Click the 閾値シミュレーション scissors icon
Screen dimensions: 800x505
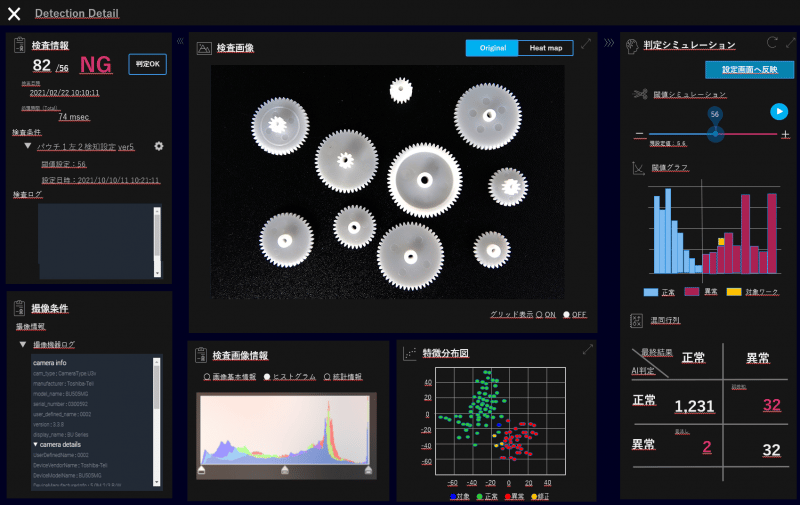640,94
